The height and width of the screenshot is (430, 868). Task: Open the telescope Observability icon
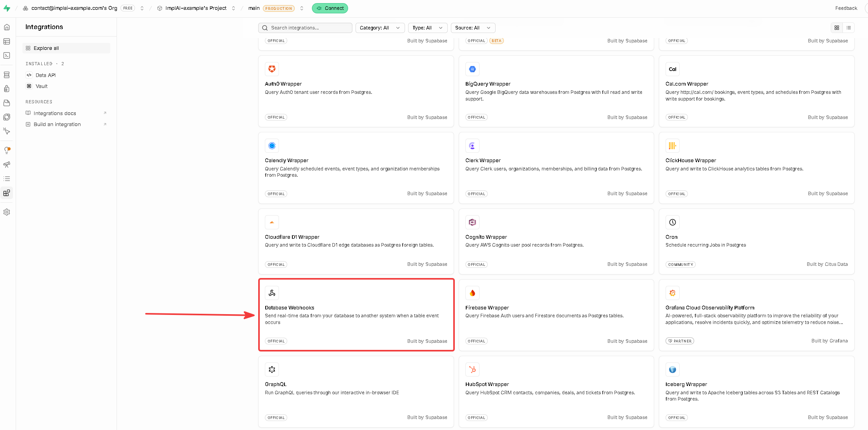point(7,165)
